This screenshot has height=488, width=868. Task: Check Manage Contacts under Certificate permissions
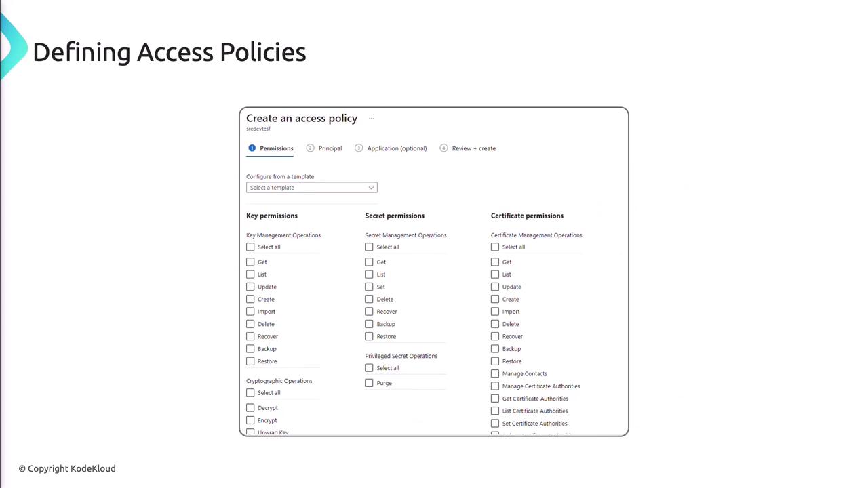[495, 374]
